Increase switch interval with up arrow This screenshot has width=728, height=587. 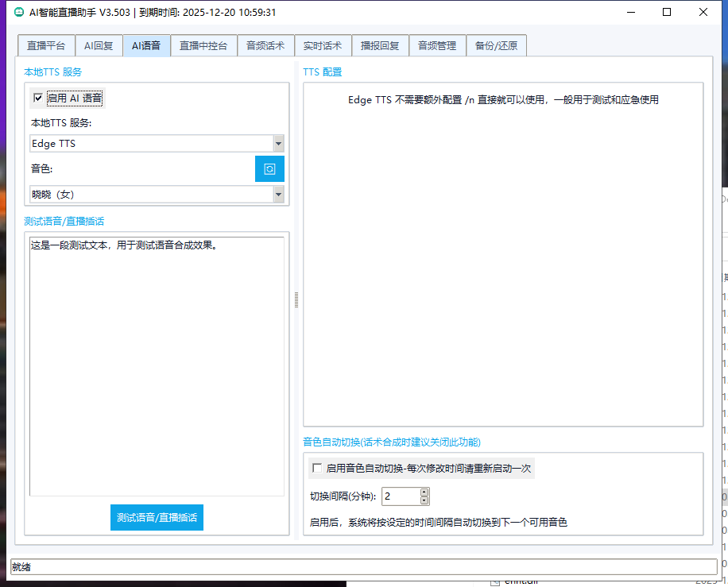pyautogui.click(x=424, y=492)
